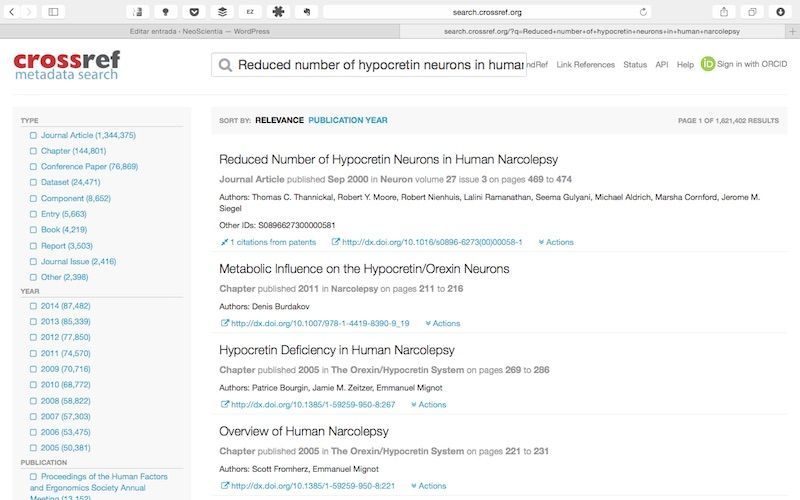
Task: Check the Journal Article type filter
Action: tap(33, 135)
